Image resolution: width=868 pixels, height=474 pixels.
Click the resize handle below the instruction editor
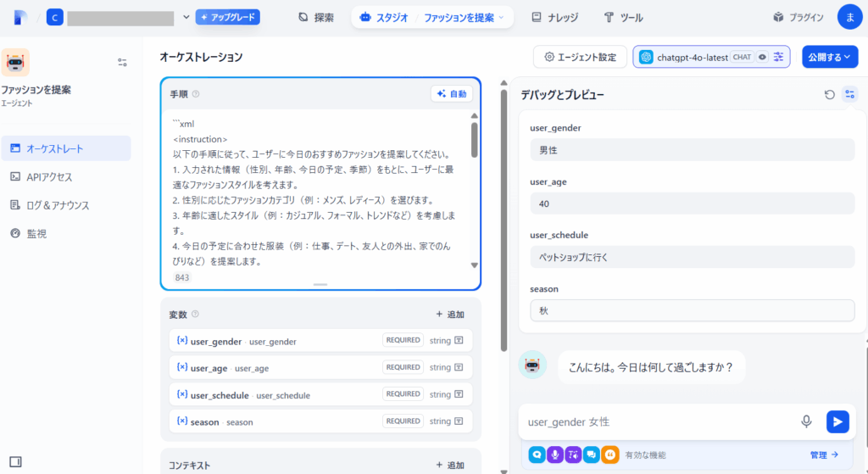320,285
